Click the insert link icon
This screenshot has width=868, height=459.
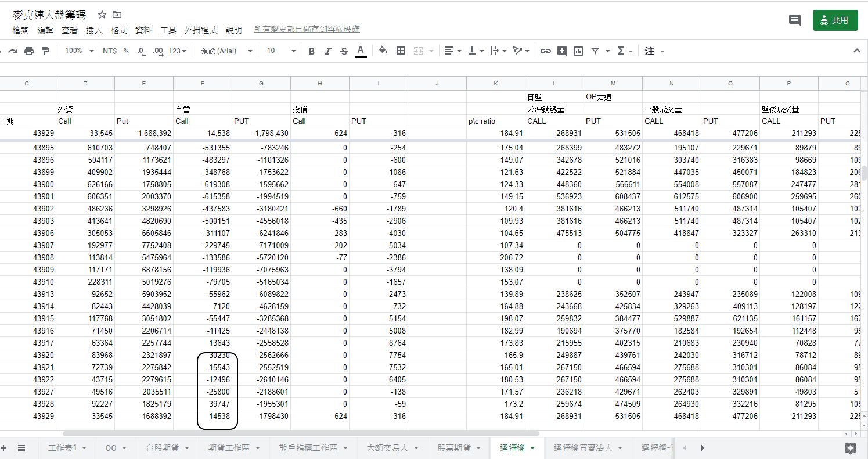pos(545,51)
